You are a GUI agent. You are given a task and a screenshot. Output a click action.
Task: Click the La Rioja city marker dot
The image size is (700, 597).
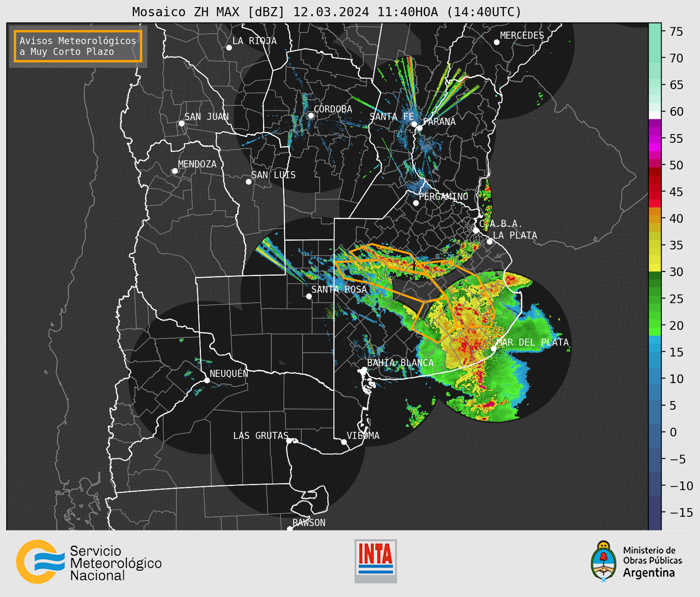coord(229,48)
